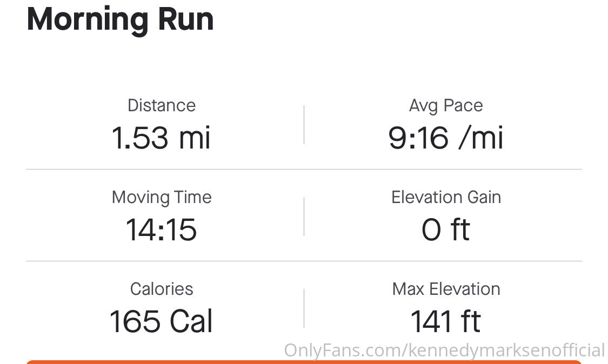Click the 14:15 moving time value
This screenshot has height=364, width=608.
pos(161,230)
